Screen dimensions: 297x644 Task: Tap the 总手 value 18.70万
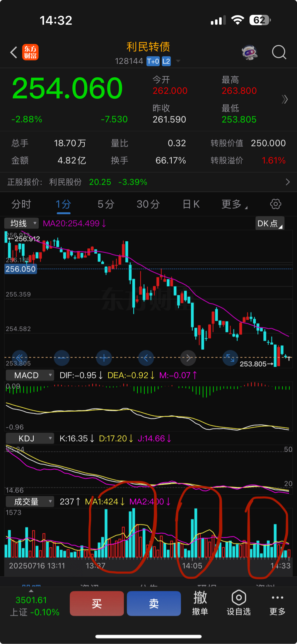point(70,143)
